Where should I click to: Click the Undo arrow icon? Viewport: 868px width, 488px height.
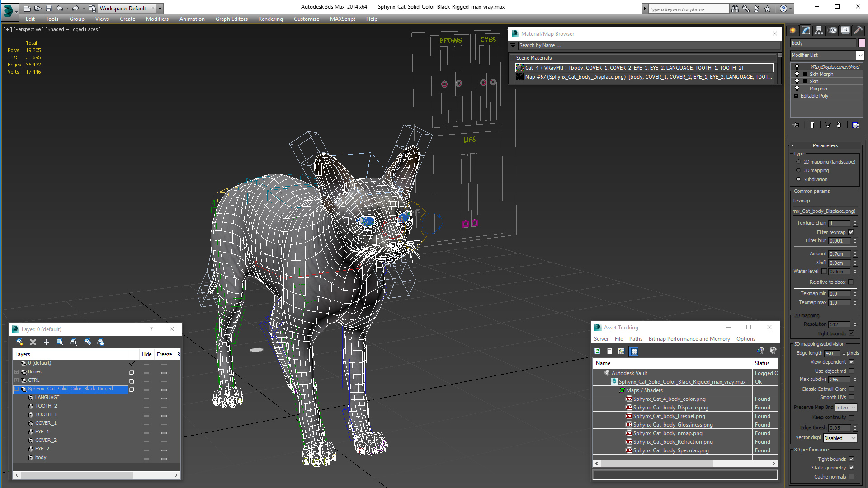[59, 8]
